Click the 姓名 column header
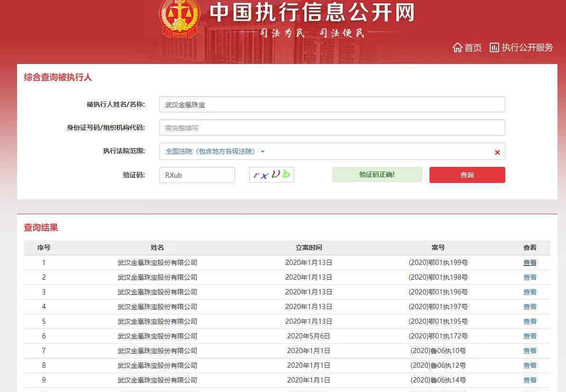 [x=157, y=247]
